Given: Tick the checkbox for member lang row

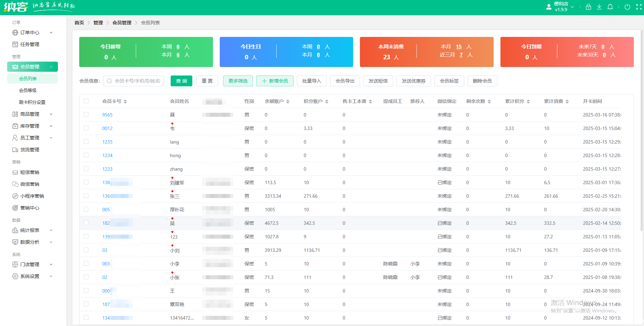Looking at the screenshot, I should (86, 142).
